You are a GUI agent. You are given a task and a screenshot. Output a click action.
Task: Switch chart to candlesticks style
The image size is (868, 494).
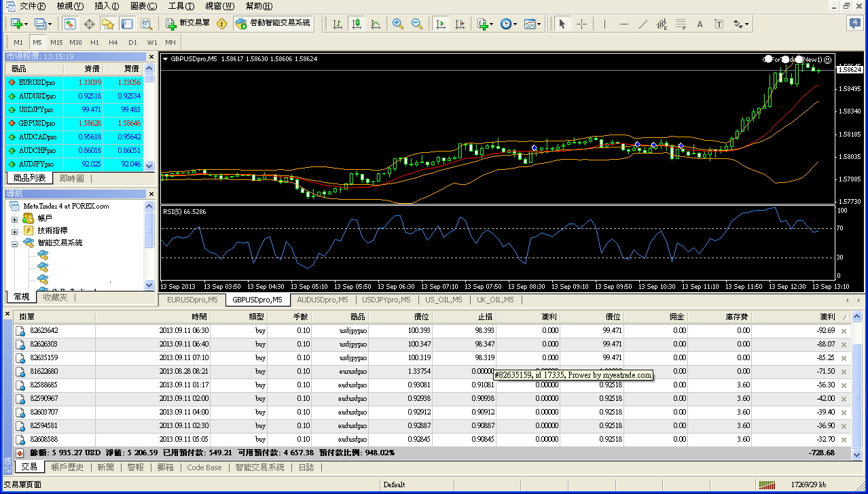[x=357, y=24]
